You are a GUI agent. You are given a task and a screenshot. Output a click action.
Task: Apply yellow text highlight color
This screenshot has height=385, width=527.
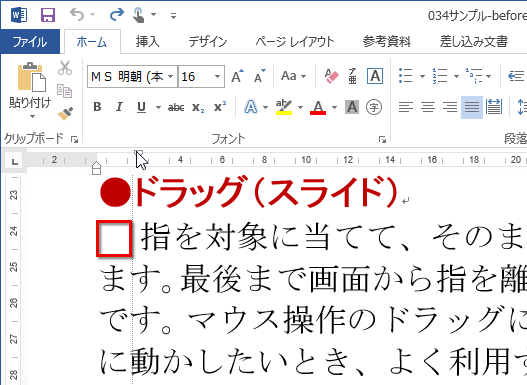[284, 107]
